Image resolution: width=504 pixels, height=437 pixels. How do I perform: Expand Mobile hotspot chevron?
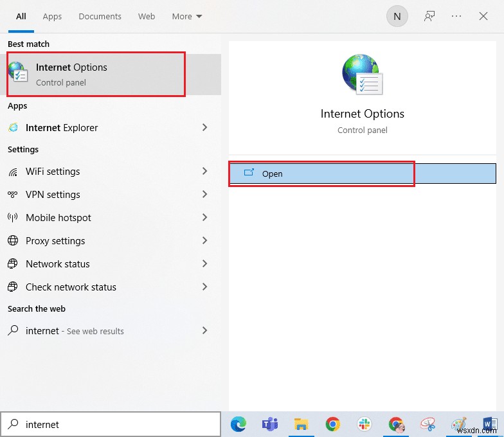click(204, 217)
